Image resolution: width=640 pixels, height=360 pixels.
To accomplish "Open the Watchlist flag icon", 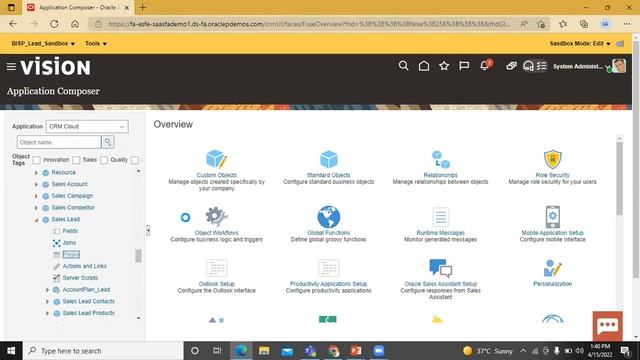I will 464,66.
